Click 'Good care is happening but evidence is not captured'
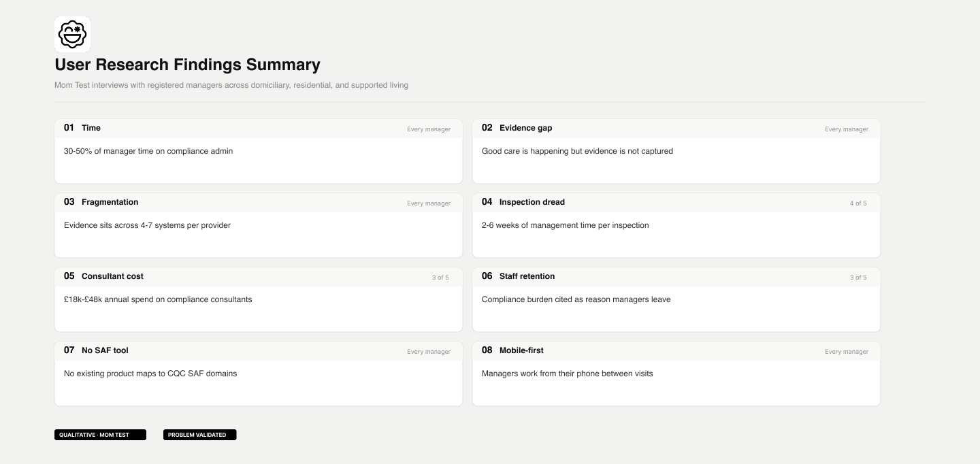Image resolution: width=980 pixels, height=464 pixels. coord(577,151)
